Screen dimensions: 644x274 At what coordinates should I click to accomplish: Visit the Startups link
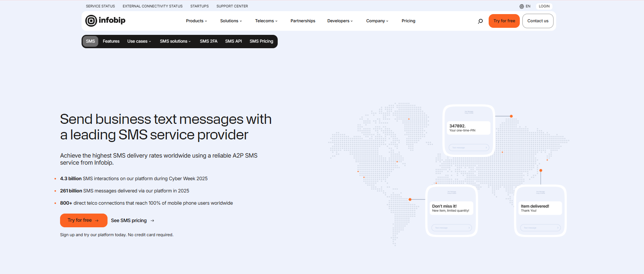click(199, 6)
